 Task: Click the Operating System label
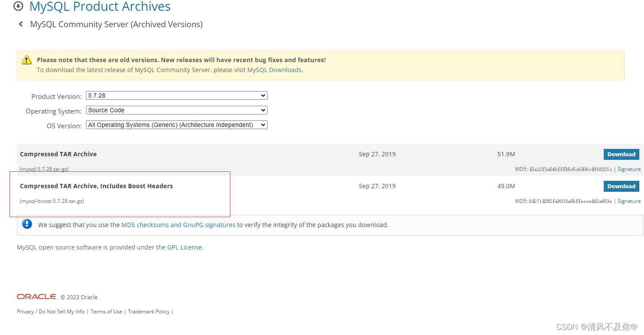[54, 111]
